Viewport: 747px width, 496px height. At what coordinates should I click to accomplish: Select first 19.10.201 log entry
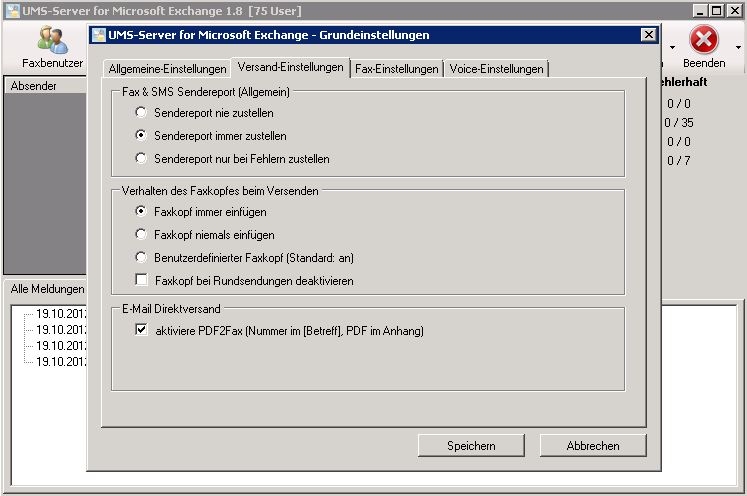[x=61, y=314]
